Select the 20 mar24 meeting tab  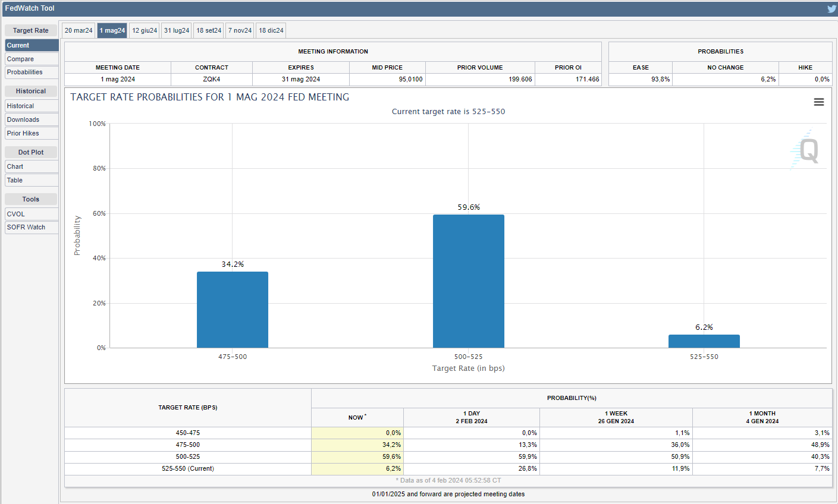[79, 30]
